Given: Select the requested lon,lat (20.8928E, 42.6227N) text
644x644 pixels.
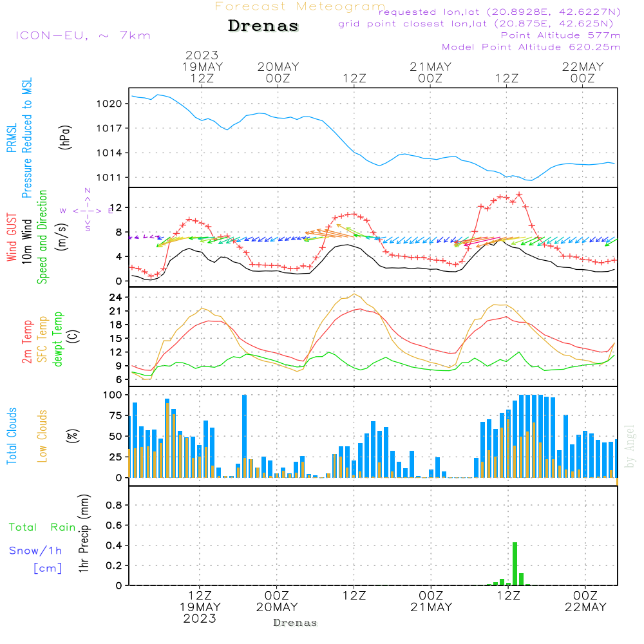Looking at the screenshot, I should tap(499, 12).
